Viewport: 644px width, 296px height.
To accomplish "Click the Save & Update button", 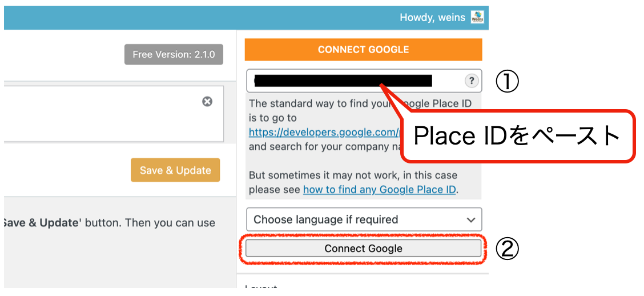I will [175, 170].
